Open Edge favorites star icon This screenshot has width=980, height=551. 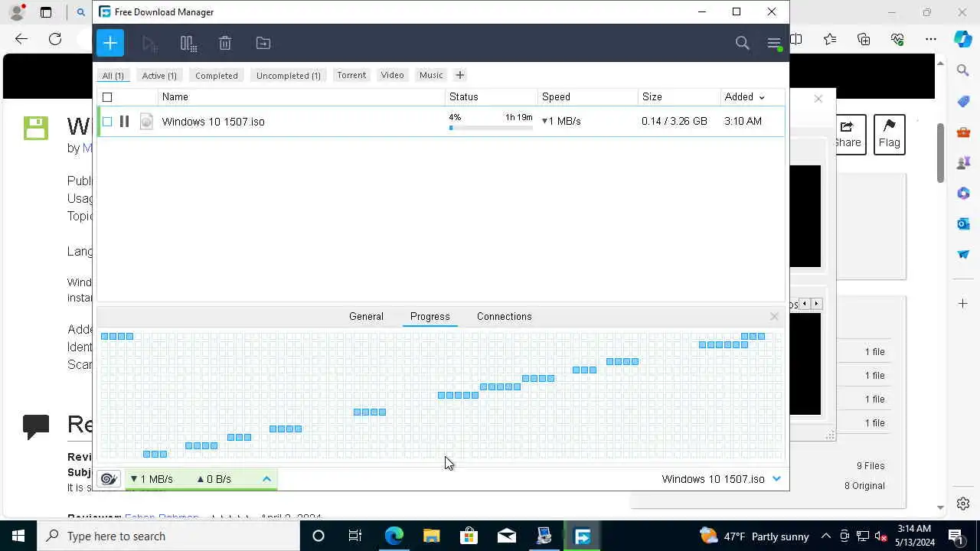(x=830, y=39)
